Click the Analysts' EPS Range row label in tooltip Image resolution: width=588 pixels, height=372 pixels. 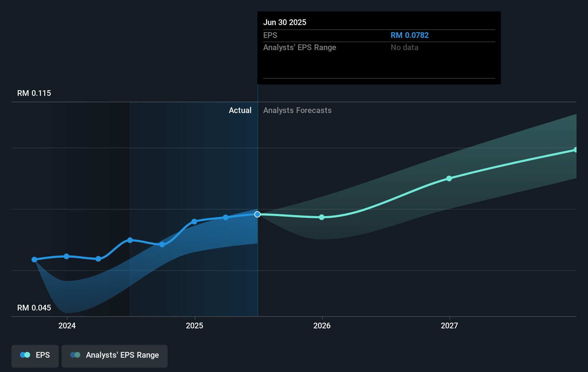tap(299, 47)
